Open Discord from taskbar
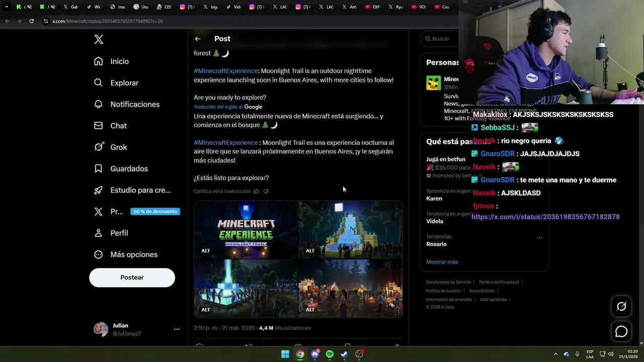Viewport: 644px width, 362px height. (x=315, y=354)
